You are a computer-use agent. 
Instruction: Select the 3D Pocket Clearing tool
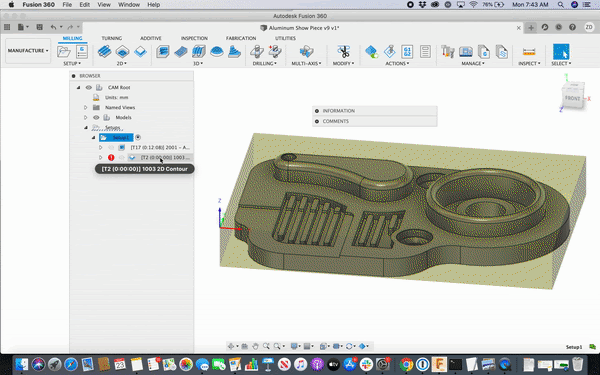(x=181, y=52)
